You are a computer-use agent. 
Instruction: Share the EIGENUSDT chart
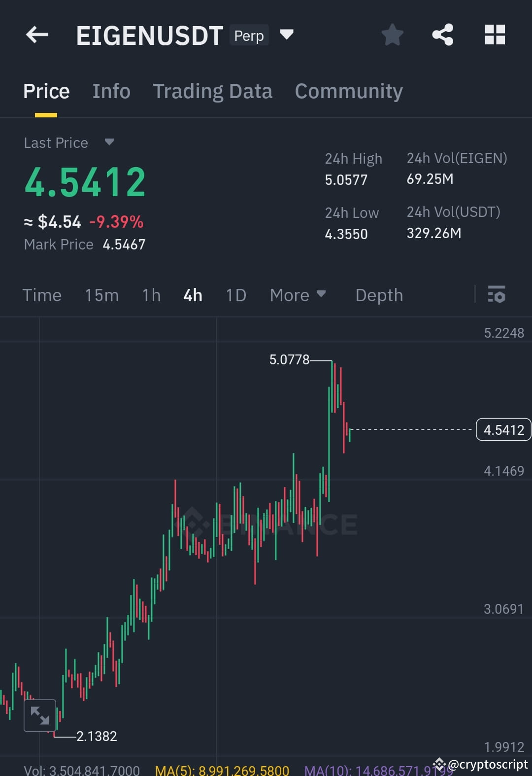click(x=443, y=35)
